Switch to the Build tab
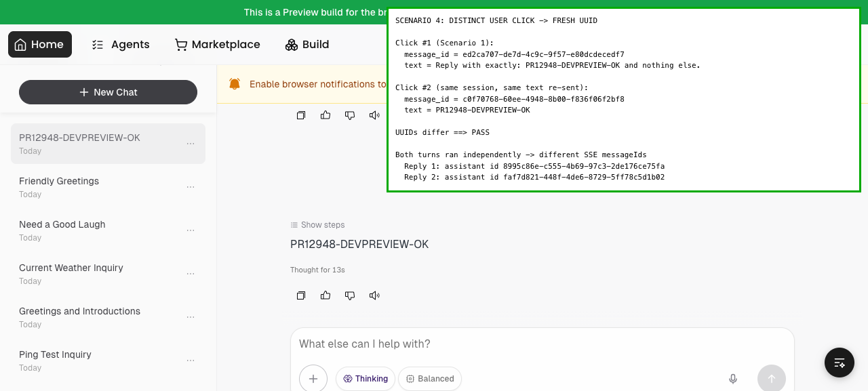The width and height of the screenshot is (868, 391). [x=307, y=45]
